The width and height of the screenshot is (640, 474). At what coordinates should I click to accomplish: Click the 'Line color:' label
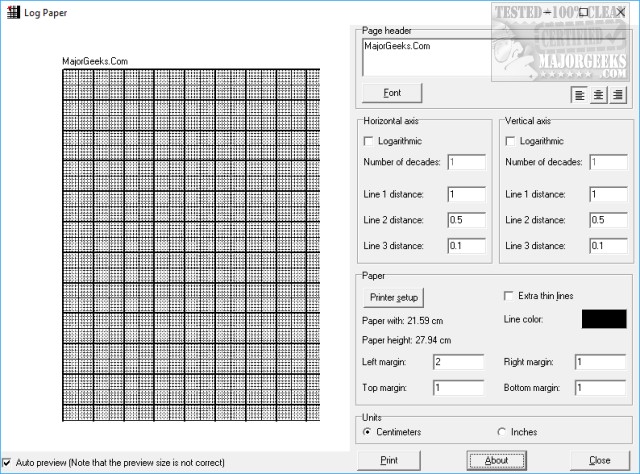pyautogui.click(x=523, y=319)
